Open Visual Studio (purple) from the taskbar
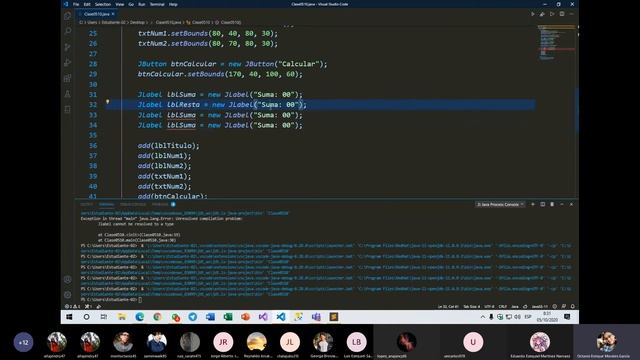This screenshot has height=360, width=640. click(263, 317)
